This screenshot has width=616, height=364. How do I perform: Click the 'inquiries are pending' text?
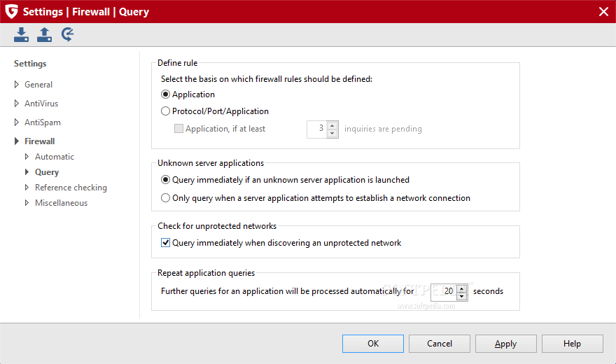point(383,129)
